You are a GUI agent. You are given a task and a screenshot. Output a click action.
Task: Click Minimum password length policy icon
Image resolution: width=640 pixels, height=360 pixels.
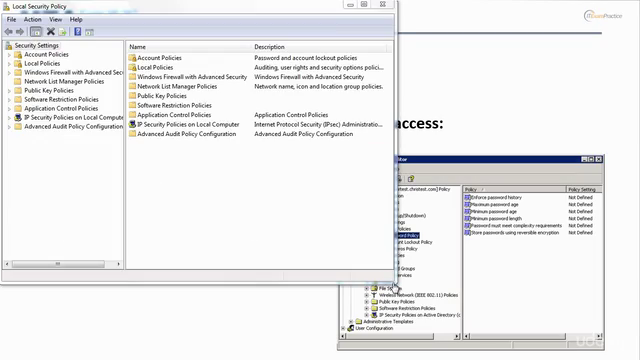(467, 219)
